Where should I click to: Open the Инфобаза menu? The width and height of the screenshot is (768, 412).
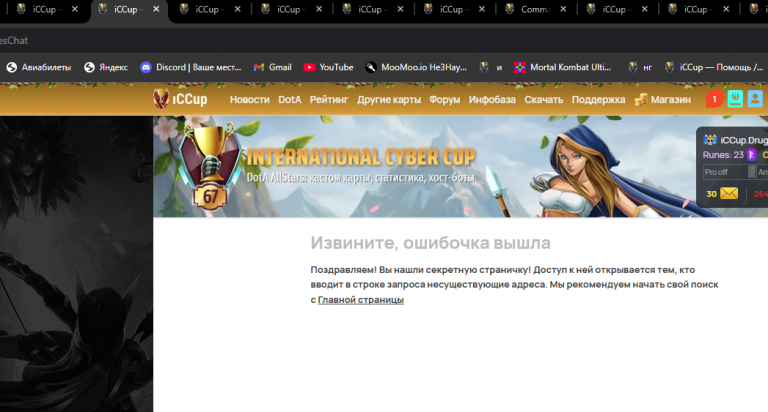pyautogui.click(x=492, y=99)
